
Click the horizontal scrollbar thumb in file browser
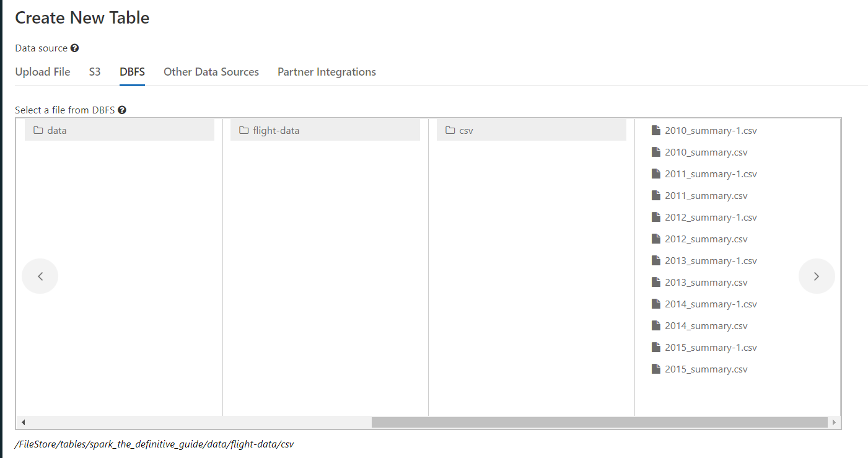(x=600, y=422)
